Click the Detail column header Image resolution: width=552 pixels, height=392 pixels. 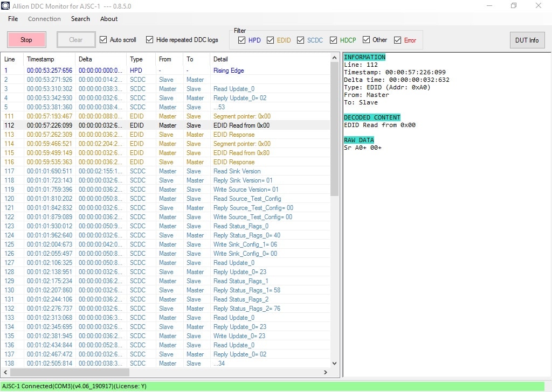point(220,59)
